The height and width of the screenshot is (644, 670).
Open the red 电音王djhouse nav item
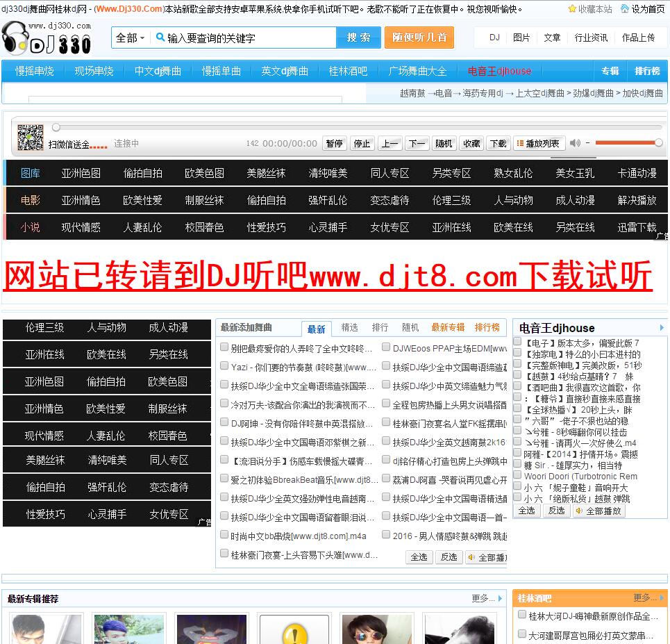[x=499, y=71]
